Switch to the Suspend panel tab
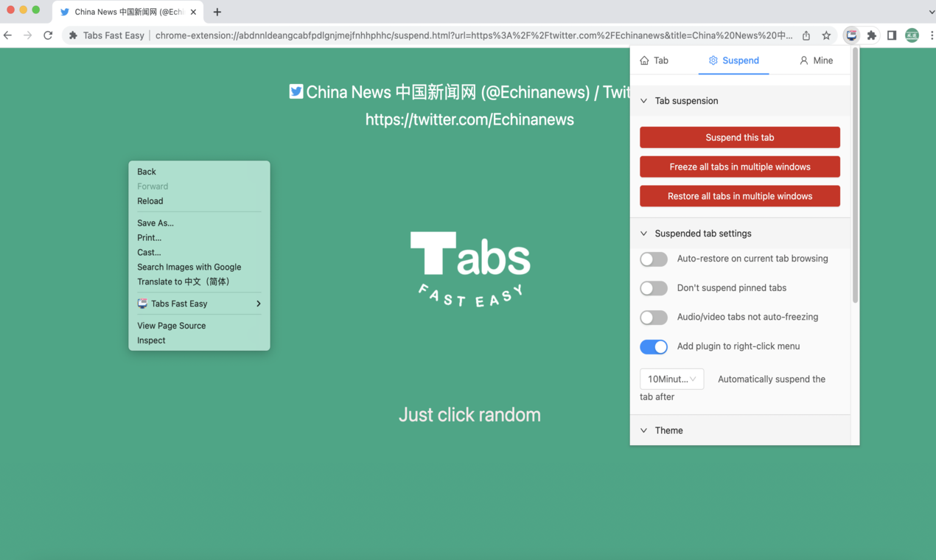The image size is (936, 560). click(734, 60)
